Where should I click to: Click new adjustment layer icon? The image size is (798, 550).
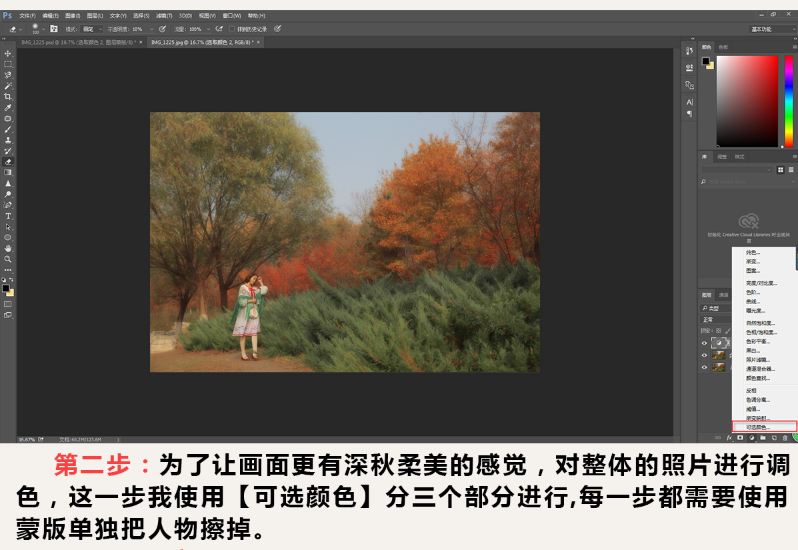(x=751, y=438)
